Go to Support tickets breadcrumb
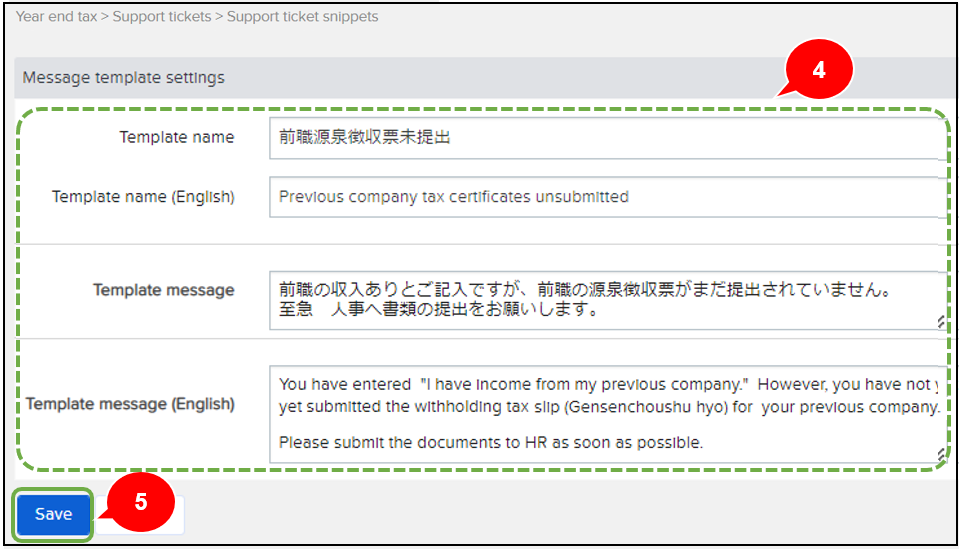The width and height of the screenshot is (959, 549). [x=163, y=17]
